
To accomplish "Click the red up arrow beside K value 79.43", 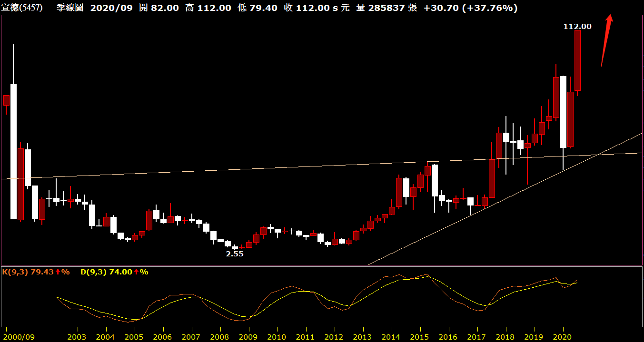I will pos(58,272).
